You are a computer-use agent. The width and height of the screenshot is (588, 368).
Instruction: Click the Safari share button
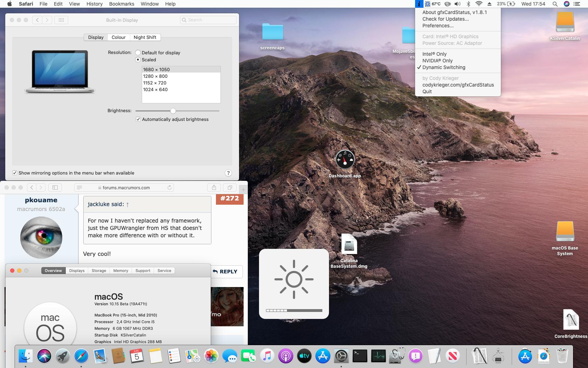(x=214, y=188)
